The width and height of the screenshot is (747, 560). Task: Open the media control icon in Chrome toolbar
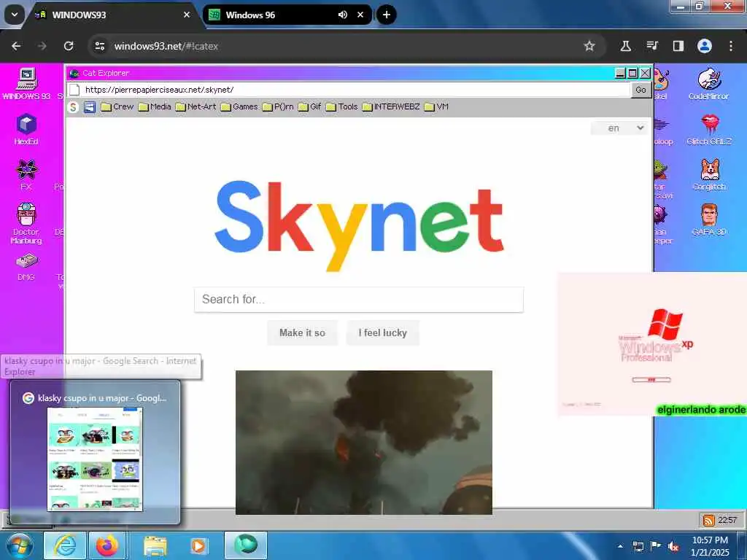pos(651,46)
